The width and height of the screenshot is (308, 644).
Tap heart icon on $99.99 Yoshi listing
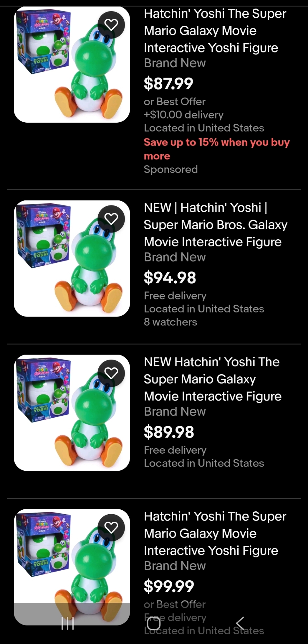tap(111, 527)
